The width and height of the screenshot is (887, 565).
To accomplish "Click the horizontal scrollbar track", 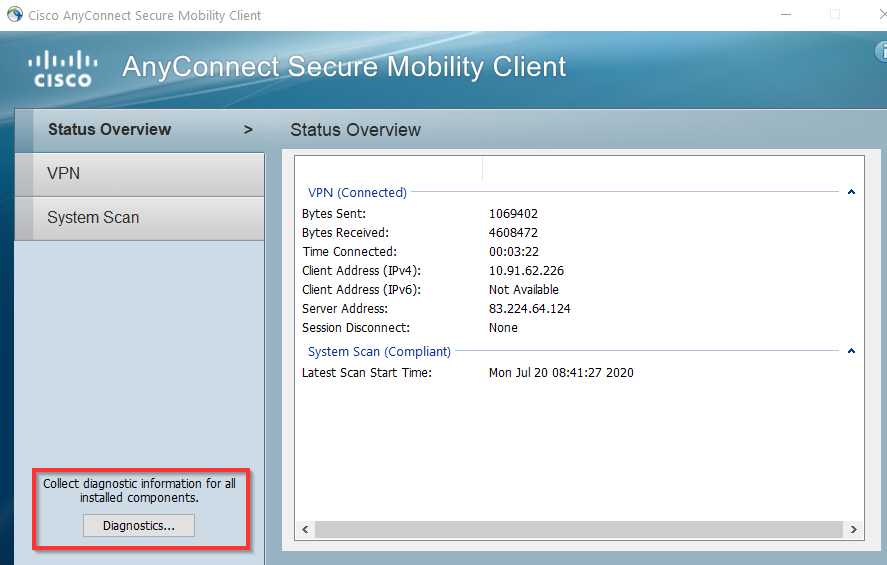I will click(579, 529).
